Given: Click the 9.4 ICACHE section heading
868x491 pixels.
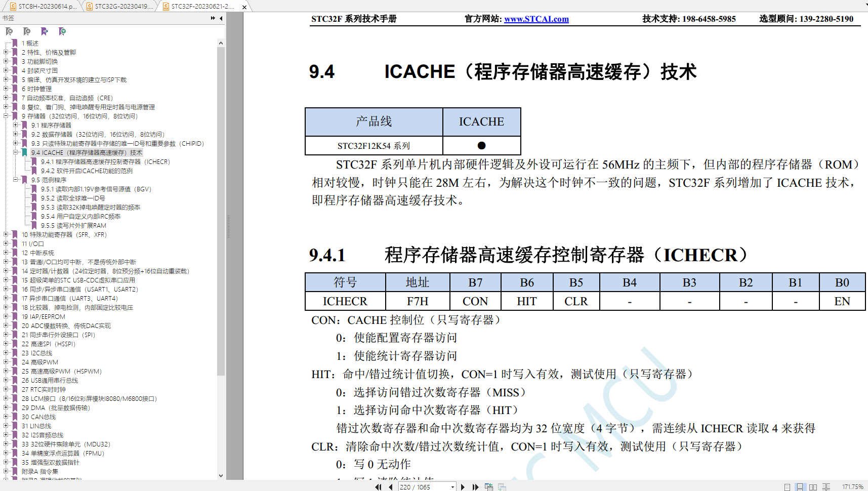Looking at the screenshot, I should click(503, 71).
